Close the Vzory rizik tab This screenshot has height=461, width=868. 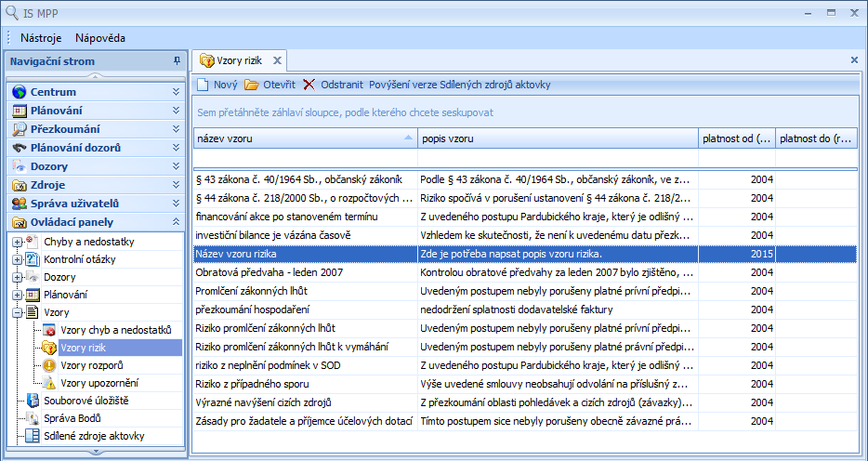tap(277, 60)
